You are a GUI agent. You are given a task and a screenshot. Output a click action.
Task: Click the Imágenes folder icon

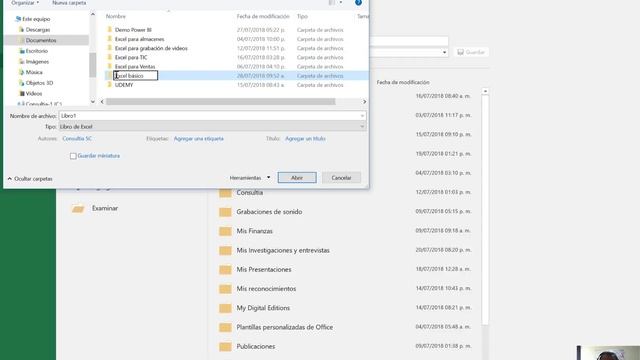coord(22,61)
